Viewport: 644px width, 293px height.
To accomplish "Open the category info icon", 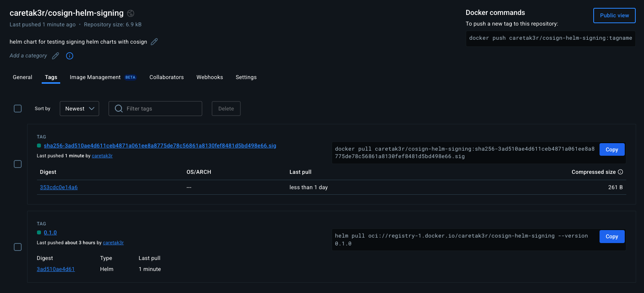I will (x=70, y=56).
